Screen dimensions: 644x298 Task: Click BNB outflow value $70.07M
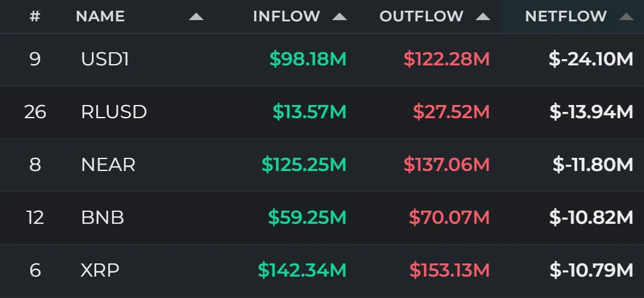449,217
